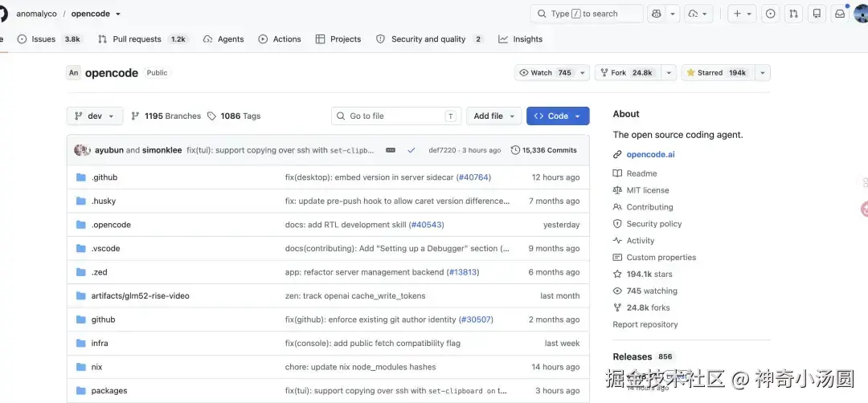
Task: Open the Issues tab
Action: (50, 39)
